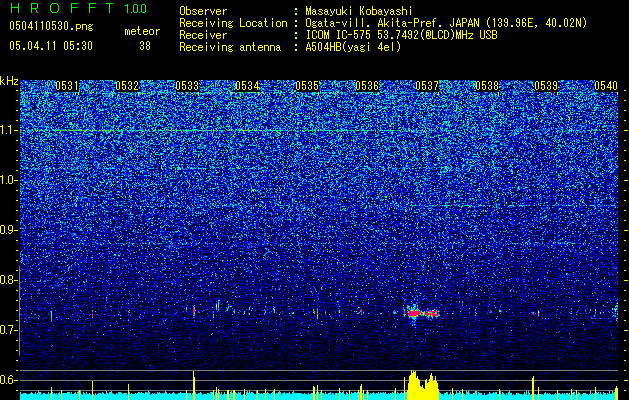Click the meteor count value 38
Image resolution: width=629 pixels, height=400 pixels.
[145, 46]
